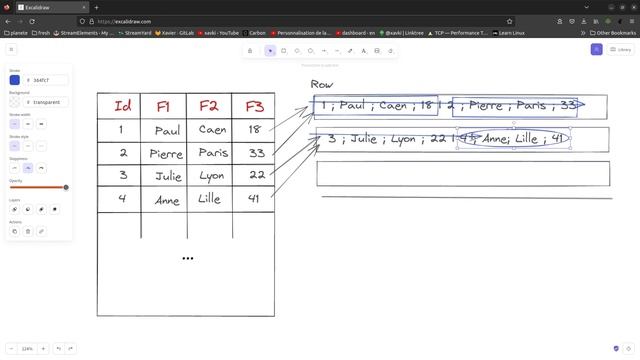Reset zoom from 124%
This screenshot has height=360, width=640.
click(27, 349)
